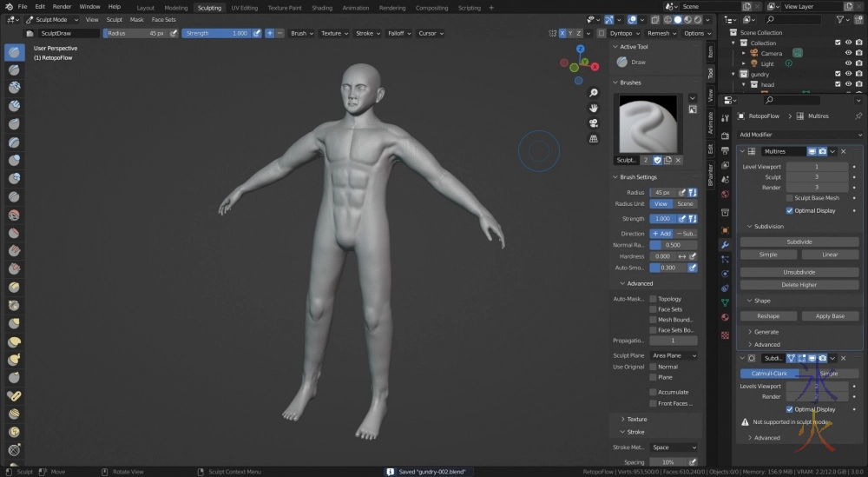Viewport: 868px width, 477px height.
Task: Switch to the Texture Paint workspace tab
Action: (285, 7)
